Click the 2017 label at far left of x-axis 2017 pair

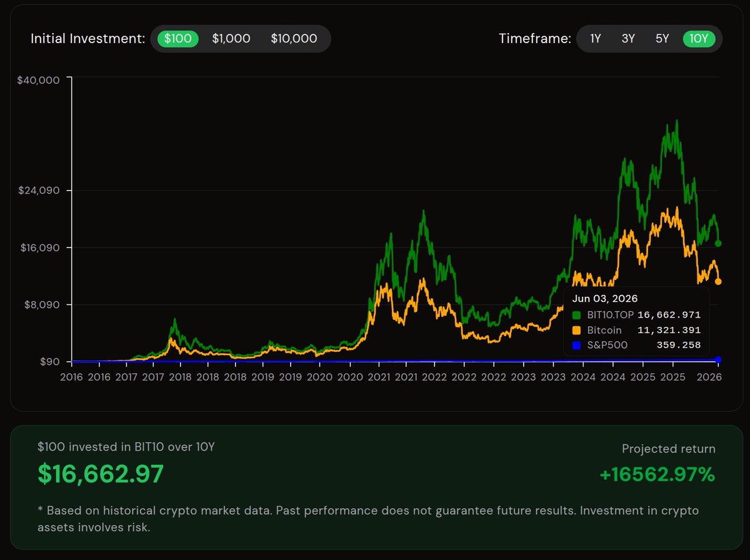coord(127,377)
